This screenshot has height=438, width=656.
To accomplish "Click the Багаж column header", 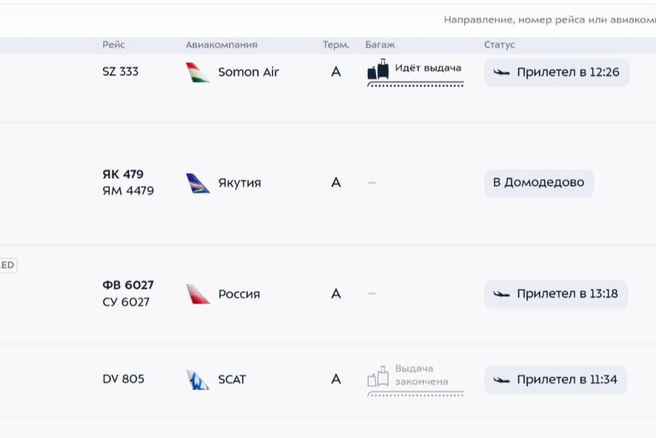I will click(x=380, y=45).
